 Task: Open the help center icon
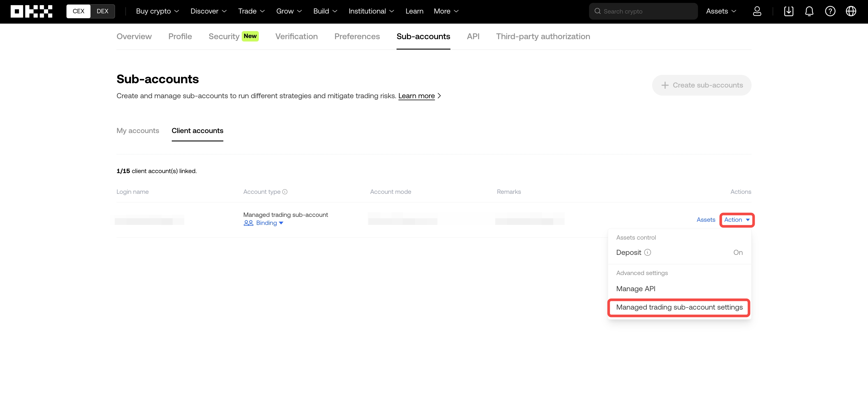coord(830,11)
